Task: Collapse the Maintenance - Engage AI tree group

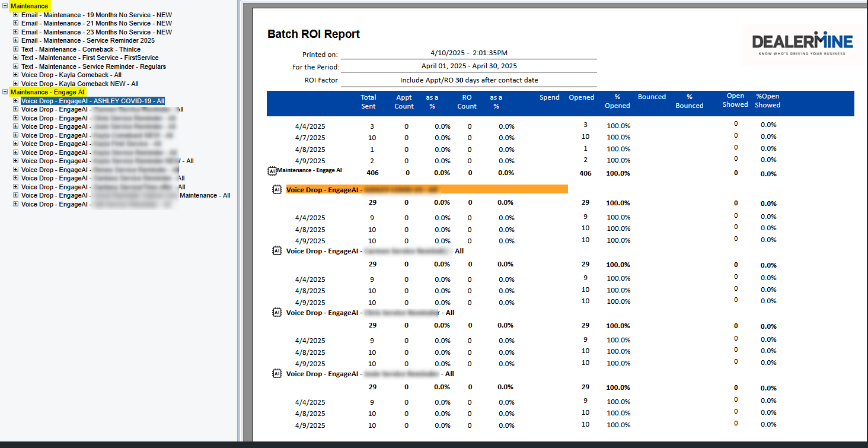Action: pos(5,92)
